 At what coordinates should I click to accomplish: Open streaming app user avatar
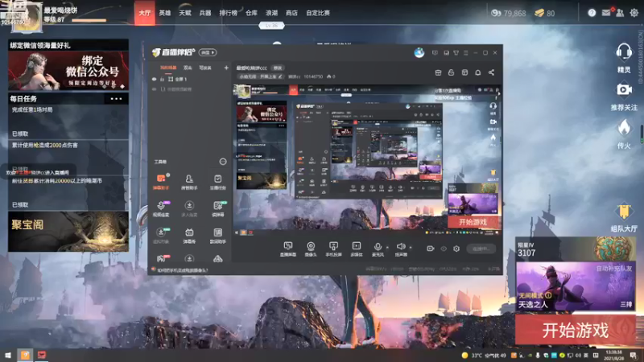419,52
